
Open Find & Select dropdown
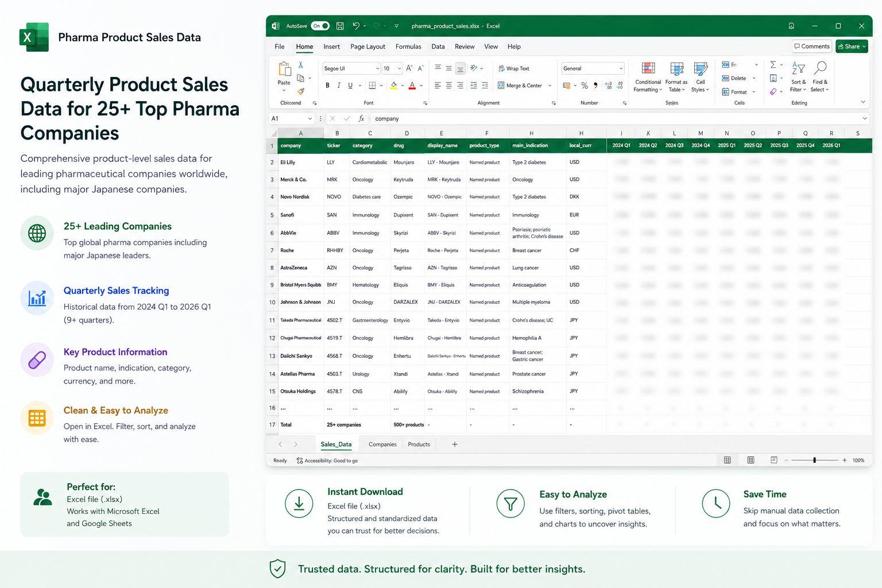point(821,77)
